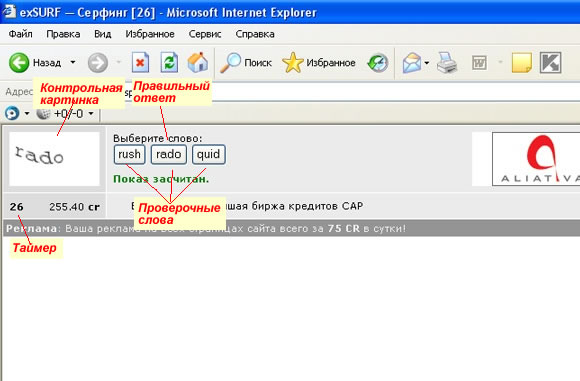Expand the Back button history dropdown arrow
Viewport: 580px width, 381px height.
(73, 62)
